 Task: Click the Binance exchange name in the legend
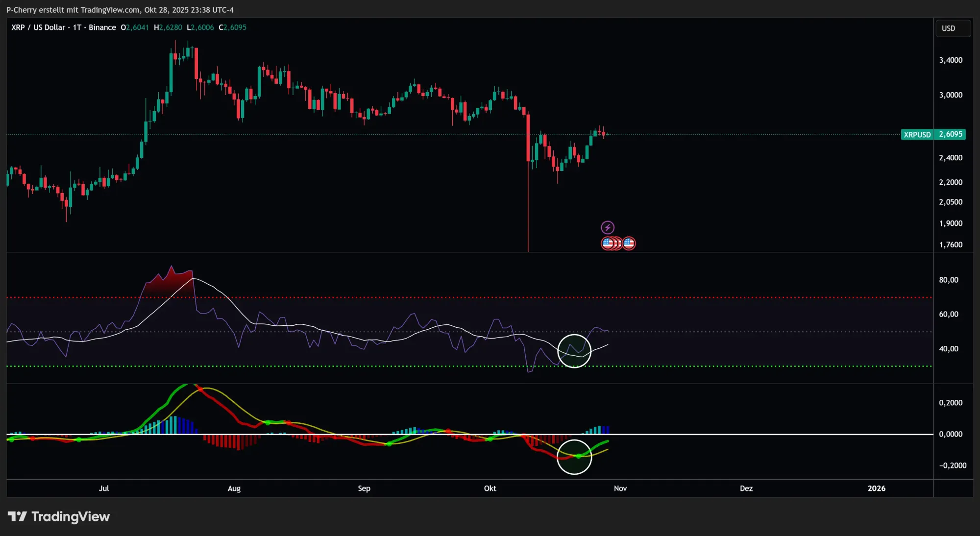click(102, 27)
